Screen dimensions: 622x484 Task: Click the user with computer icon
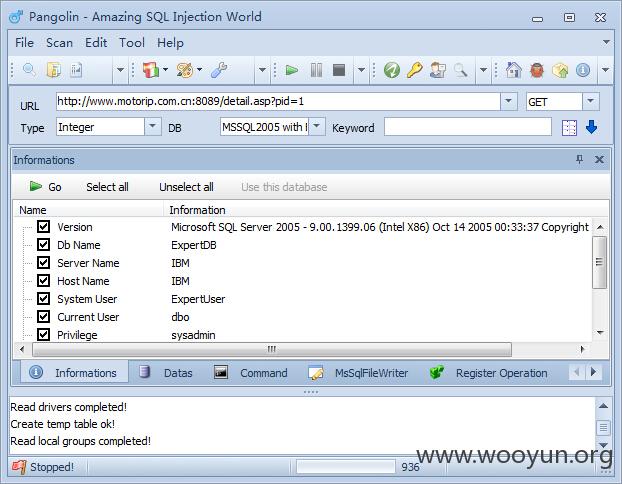click(x=438, y=70)
